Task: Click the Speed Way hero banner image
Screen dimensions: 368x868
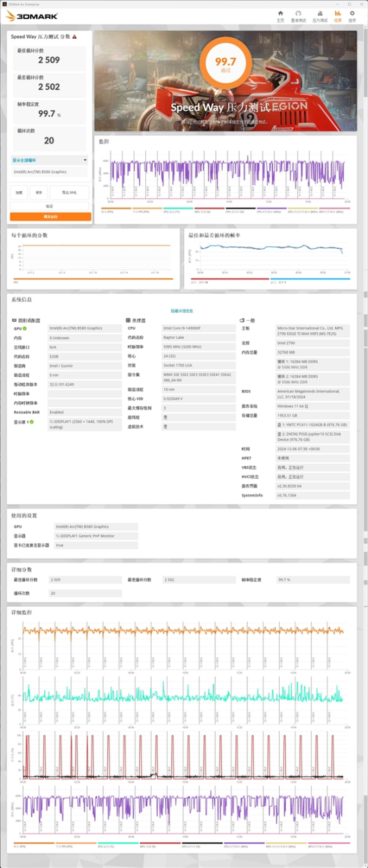Action: click(225, 82)
